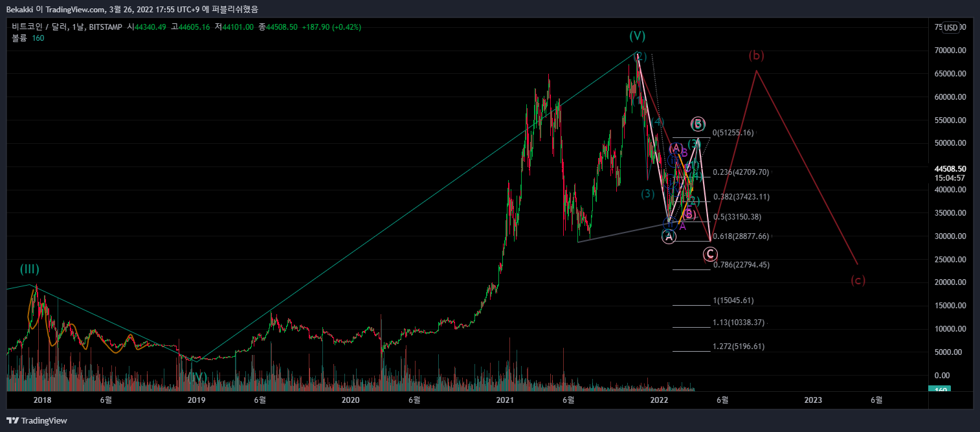Click the USD currency badge
980x432 pixels.
point(950,27)
